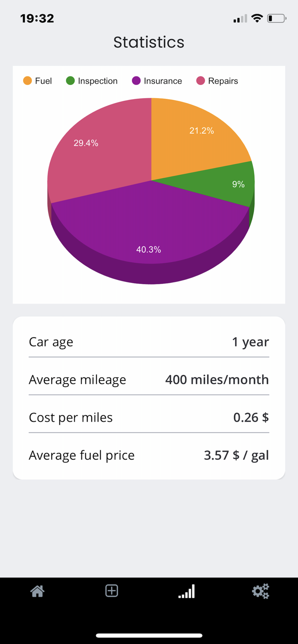298x644 pixels.
Task: Select the Statistics bar chart icon
Action: (x=186, y=592)
